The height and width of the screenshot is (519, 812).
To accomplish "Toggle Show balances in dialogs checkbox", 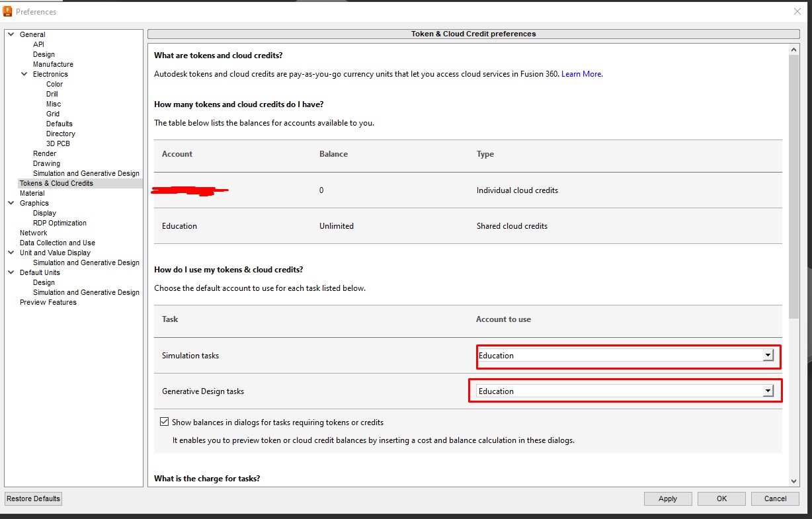I will 164,422.
